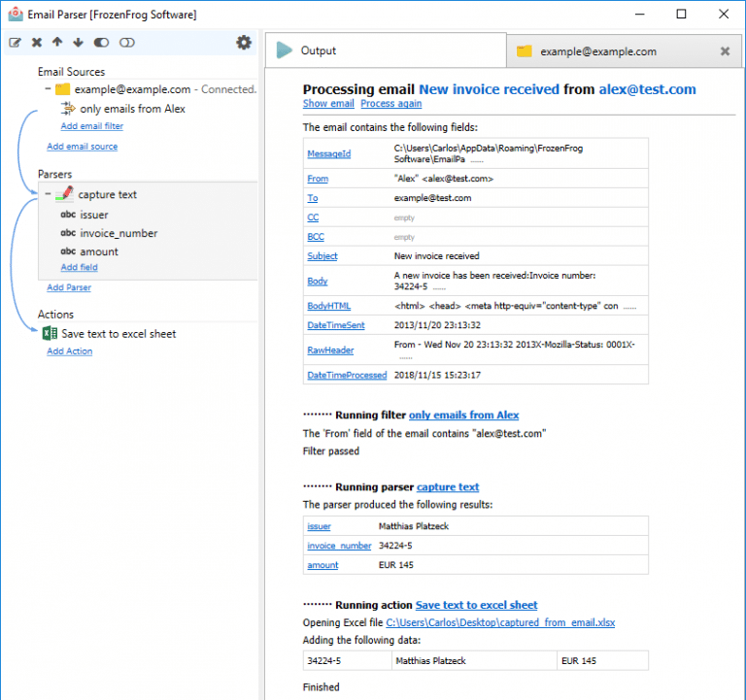
Task: Click the Excel icon beside Save text action
Action: tap(50, 334)
